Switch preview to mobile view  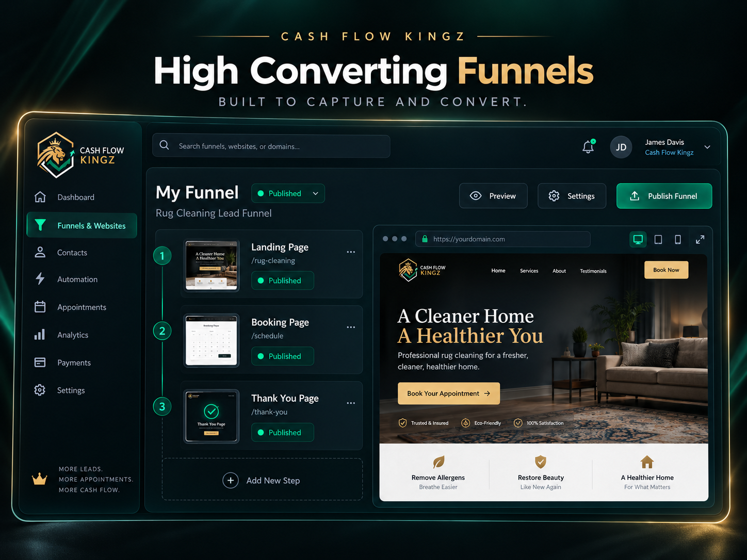(x=678, y=239)
